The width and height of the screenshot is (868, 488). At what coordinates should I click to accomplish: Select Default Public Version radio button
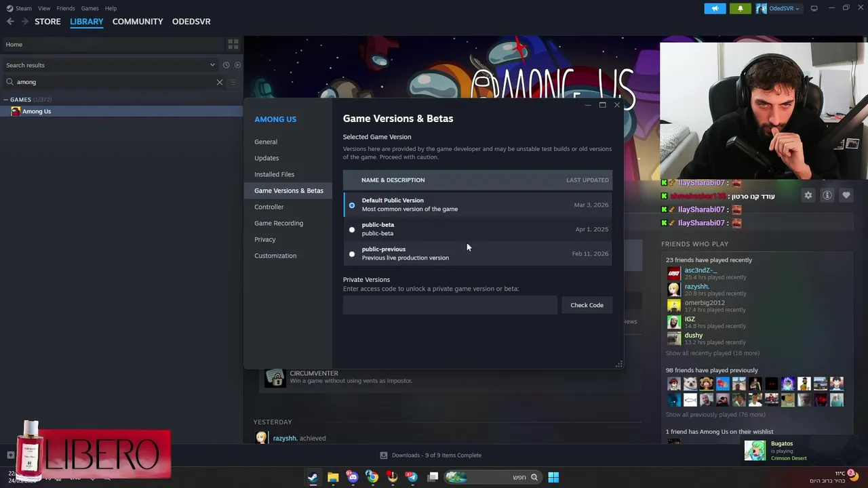pyautogui.click(x=352, y=205)
